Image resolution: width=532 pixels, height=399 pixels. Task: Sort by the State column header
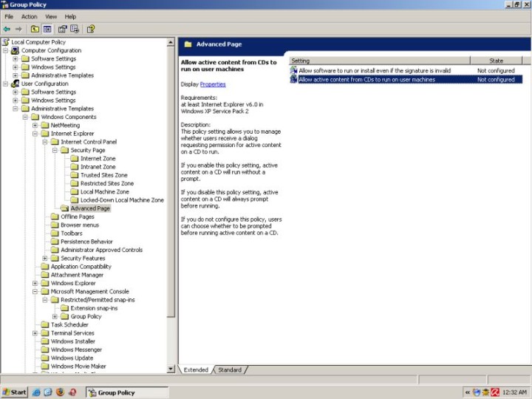[496, 61]
